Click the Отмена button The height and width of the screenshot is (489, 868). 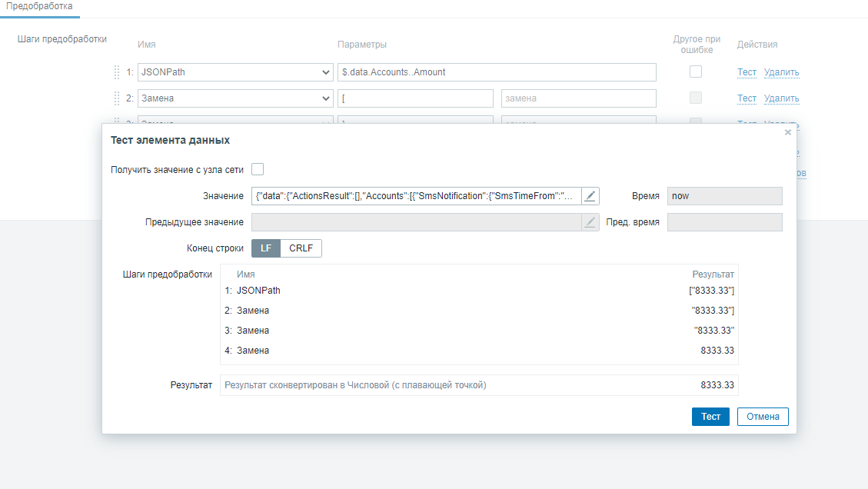coord(762,417)
